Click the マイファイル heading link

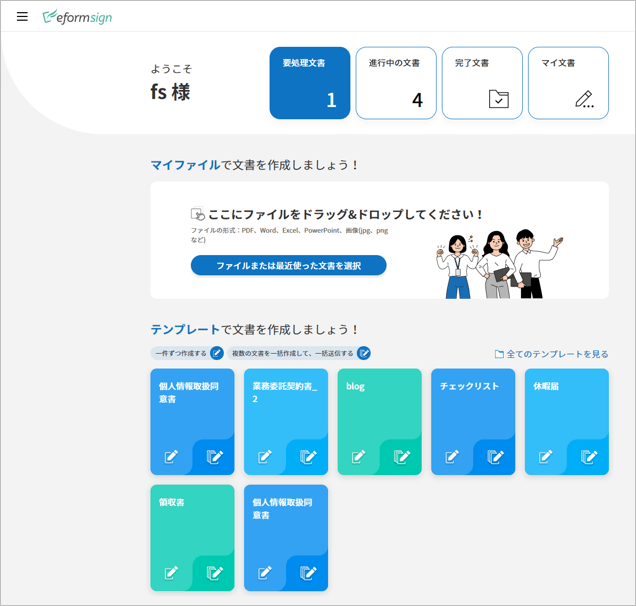185,165
